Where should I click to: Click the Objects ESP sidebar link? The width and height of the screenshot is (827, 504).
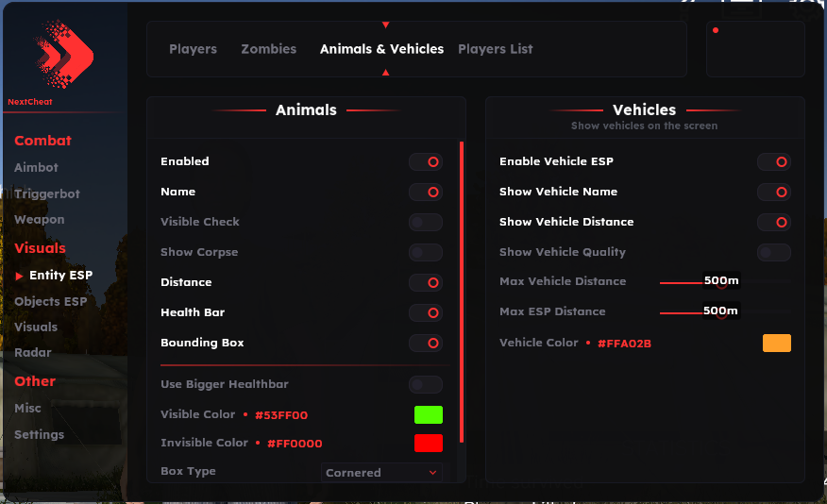click(50, 302)
